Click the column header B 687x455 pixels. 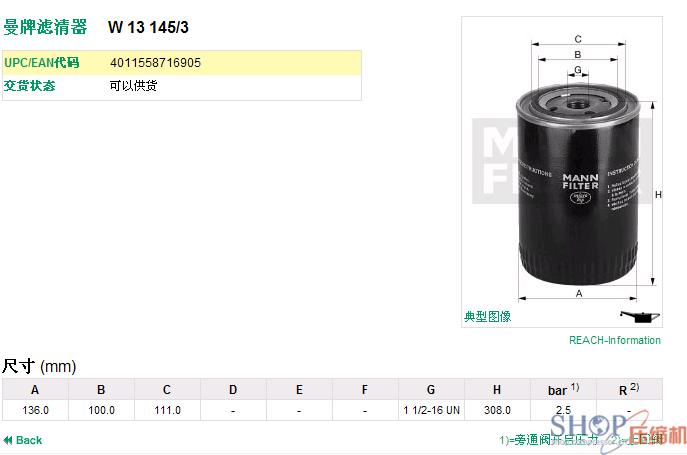101,390
